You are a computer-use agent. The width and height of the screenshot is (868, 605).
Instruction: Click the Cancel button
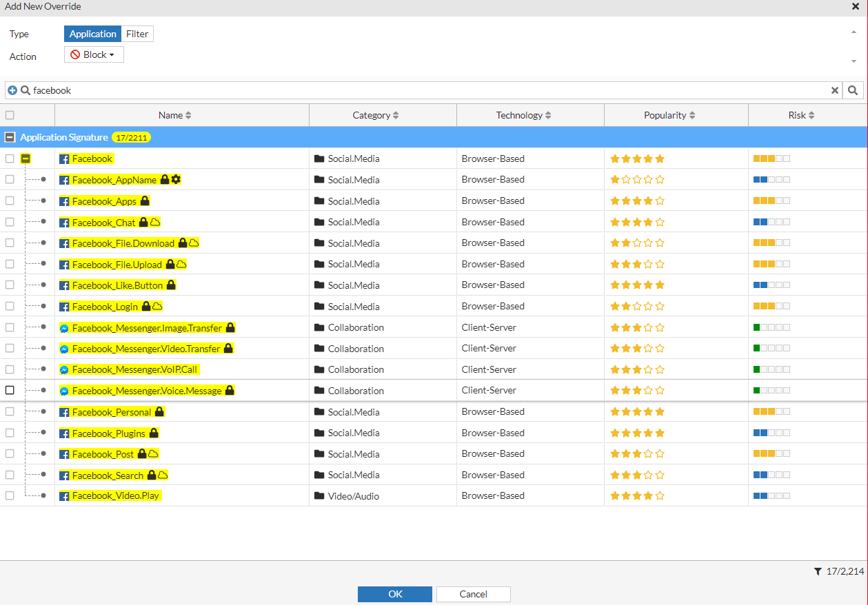pyautogui.click(x=473, y=594)
